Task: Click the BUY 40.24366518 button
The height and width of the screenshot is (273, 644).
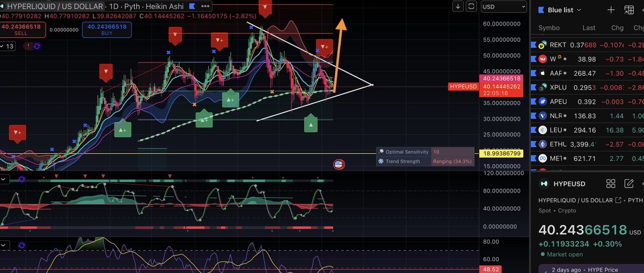Action: coord(107,29)
